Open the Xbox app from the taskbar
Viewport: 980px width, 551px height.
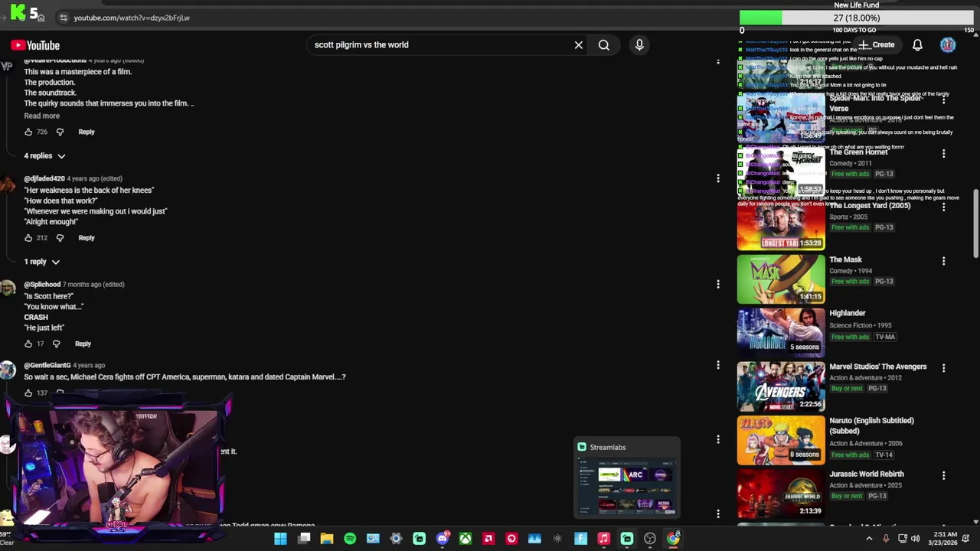click(x=465, y=539)
